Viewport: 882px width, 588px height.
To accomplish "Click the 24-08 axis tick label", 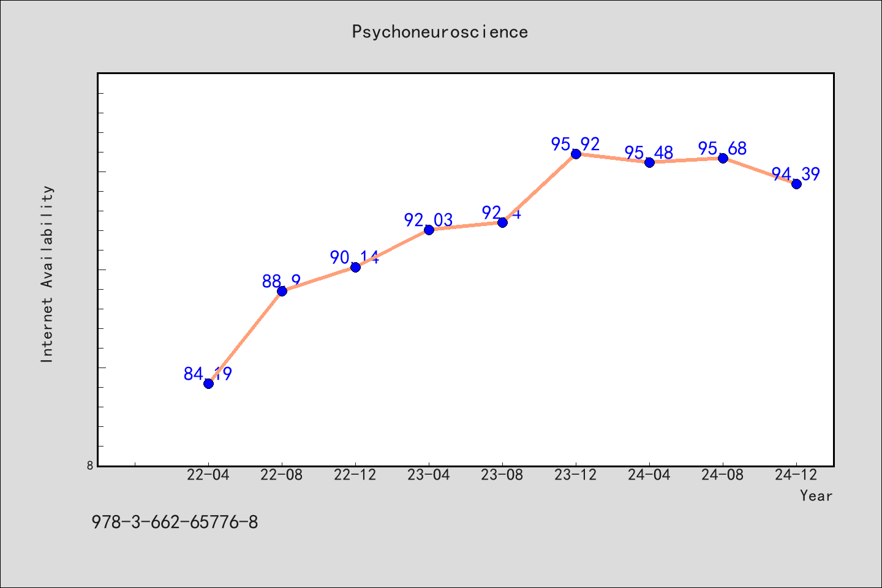I will tap(723, 475).
